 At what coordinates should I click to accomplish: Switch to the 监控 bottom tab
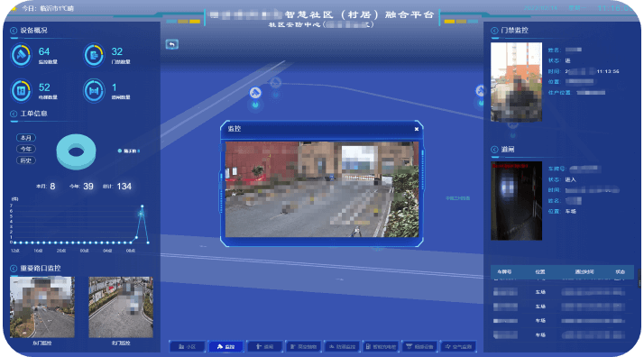click(x=225, y=347)
